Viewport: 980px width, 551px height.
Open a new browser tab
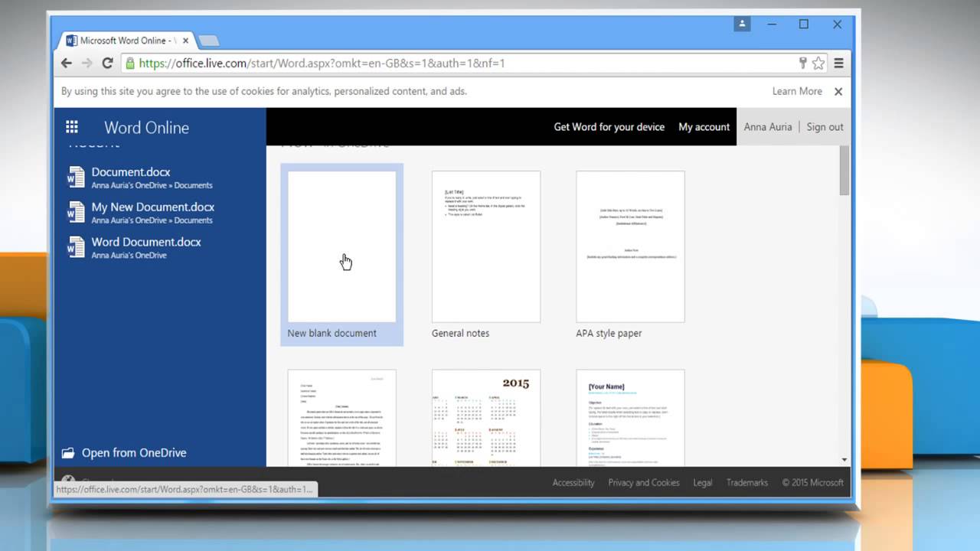pos(208,41)
